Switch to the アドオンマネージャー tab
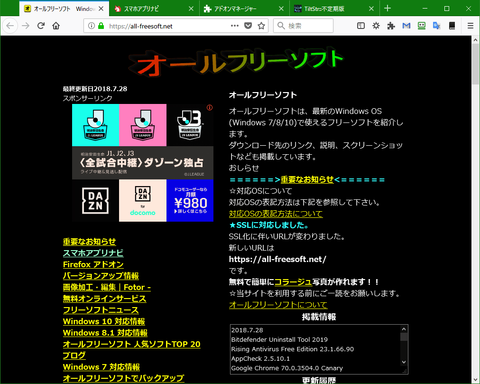Image resolution: width=480 pixels, height=384 pixels. pos(244,9)
